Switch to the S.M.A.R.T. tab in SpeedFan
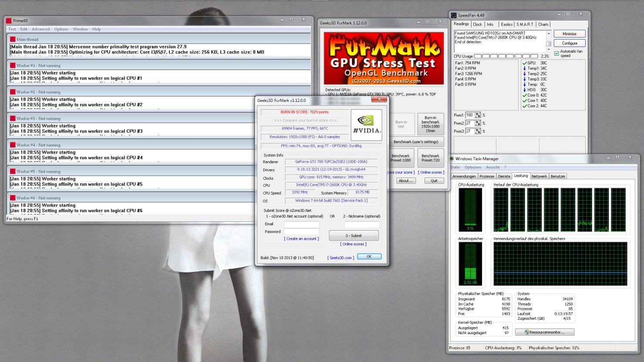 point(526,24)
